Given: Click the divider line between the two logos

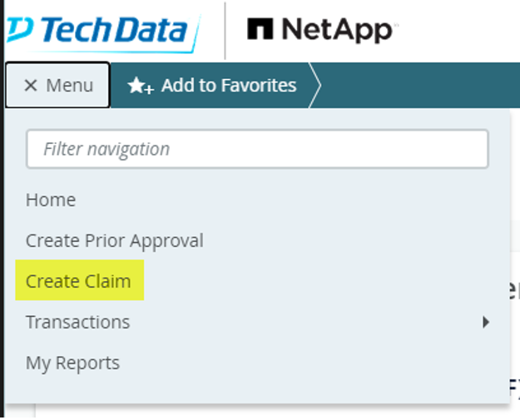Looking at the screenshot, I should pos(225,30).
